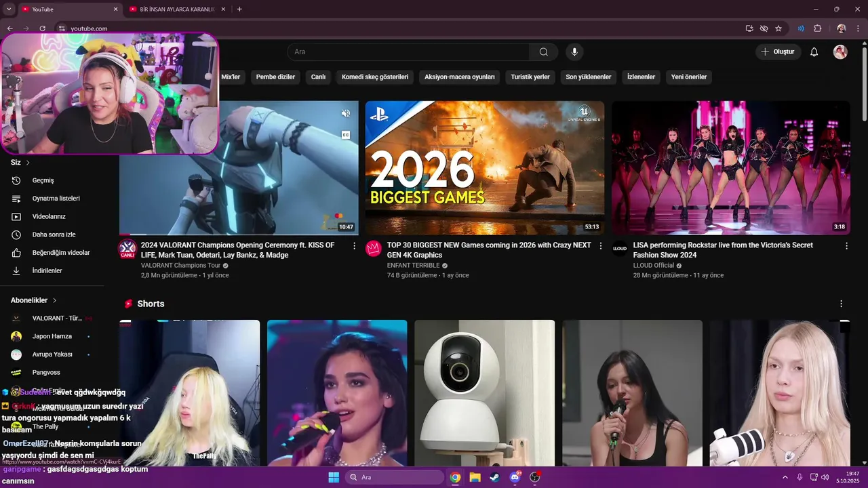Open LISA performing Rockstar video title
This screenshot has height=488, width=868.
coord(723,250)
